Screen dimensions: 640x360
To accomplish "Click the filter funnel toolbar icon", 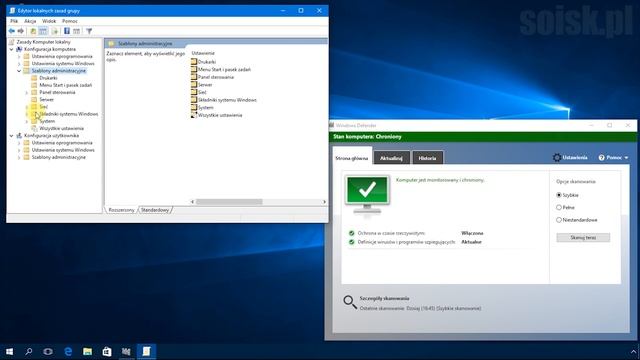I will [x=89, y=31].
